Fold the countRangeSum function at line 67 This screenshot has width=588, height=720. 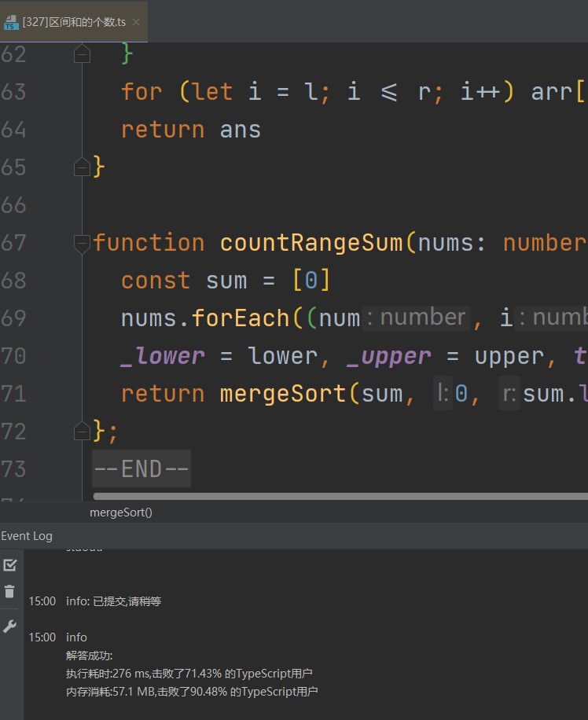[82, 244]
